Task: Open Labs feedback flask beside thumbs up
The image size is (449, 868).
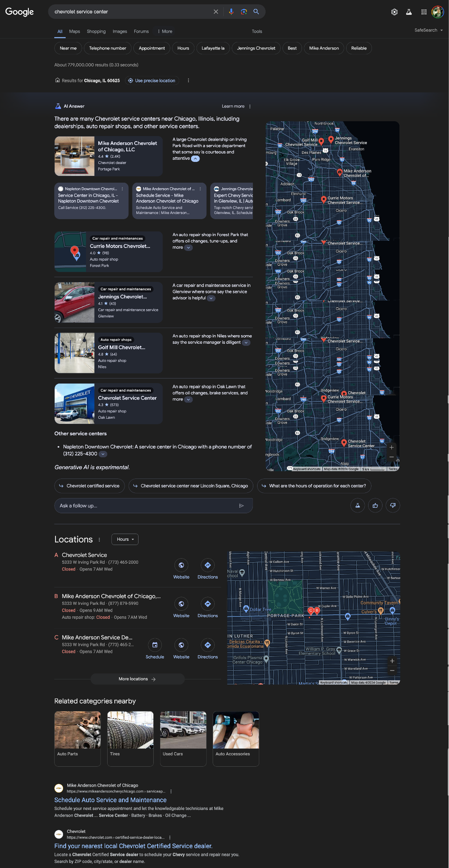Action: click(x=358, y=505)
